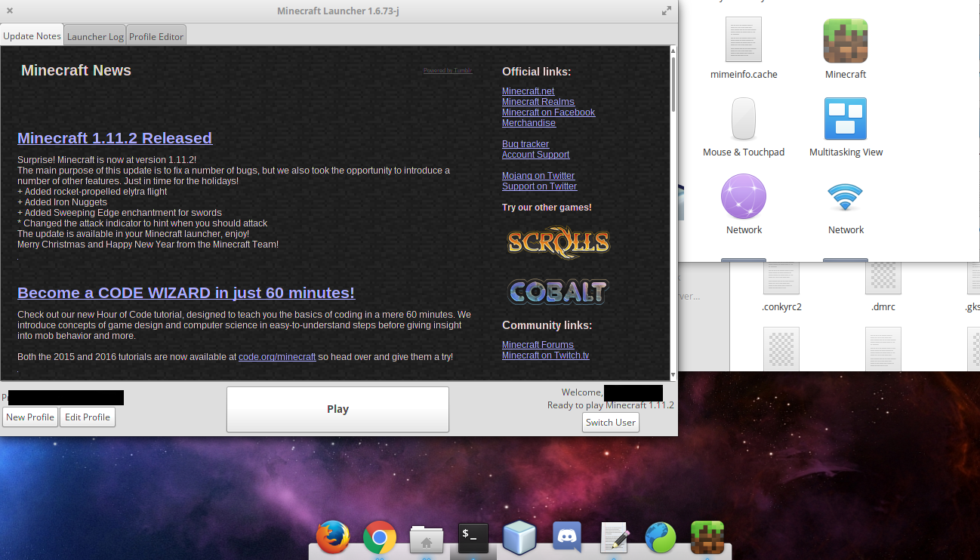Click the Scrolls game logo
Viewport: 980px width, 560px height.
click(x=557, y=242)
